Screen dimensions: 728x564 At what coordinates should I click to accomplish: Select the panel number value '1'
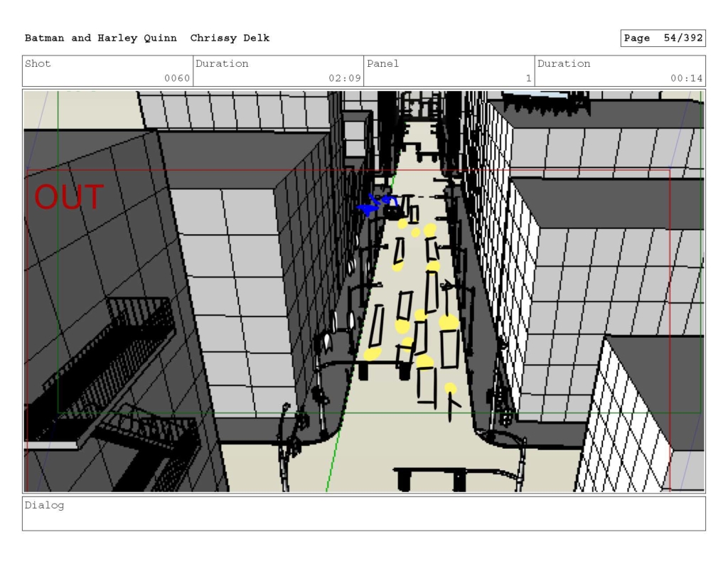[x=528, y=78]
